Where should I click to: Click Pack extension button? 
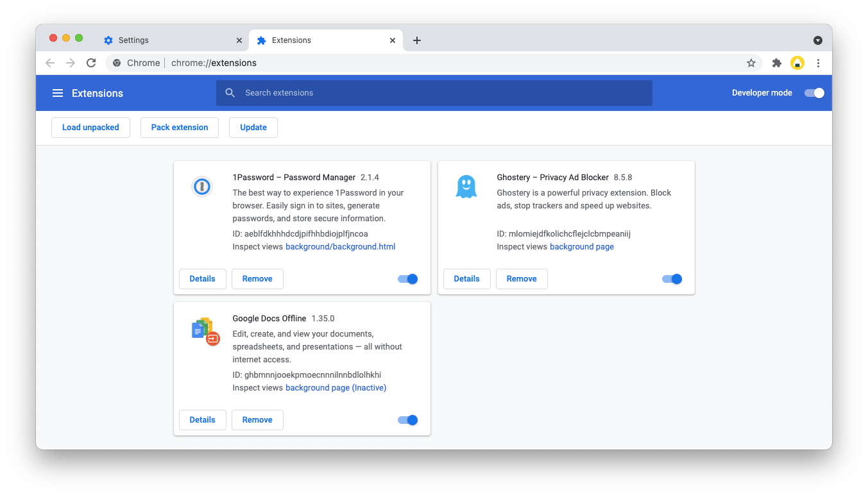coord(180,128)
